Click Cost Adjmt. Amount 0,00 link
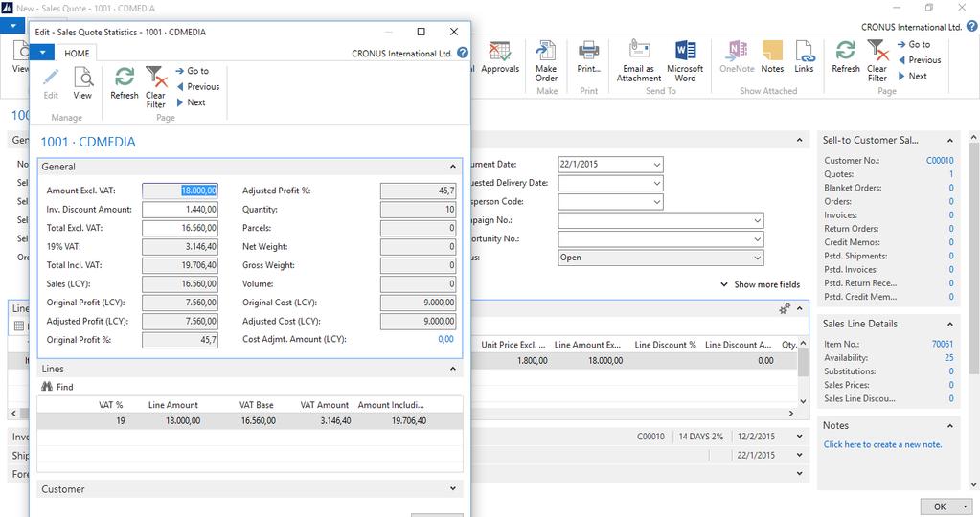This screenshot has height=517, width=980. coord(445,339)
